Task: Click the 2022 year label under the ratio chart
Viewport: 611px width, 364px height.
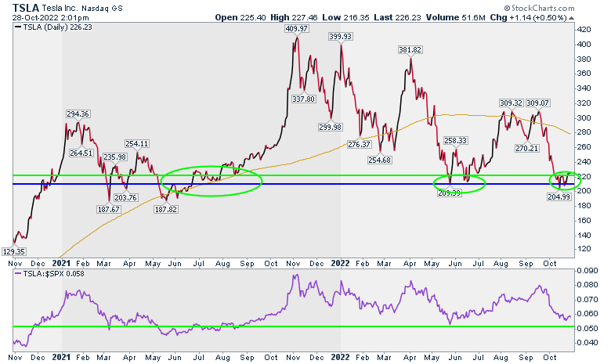Action: [x=340, y=358]
